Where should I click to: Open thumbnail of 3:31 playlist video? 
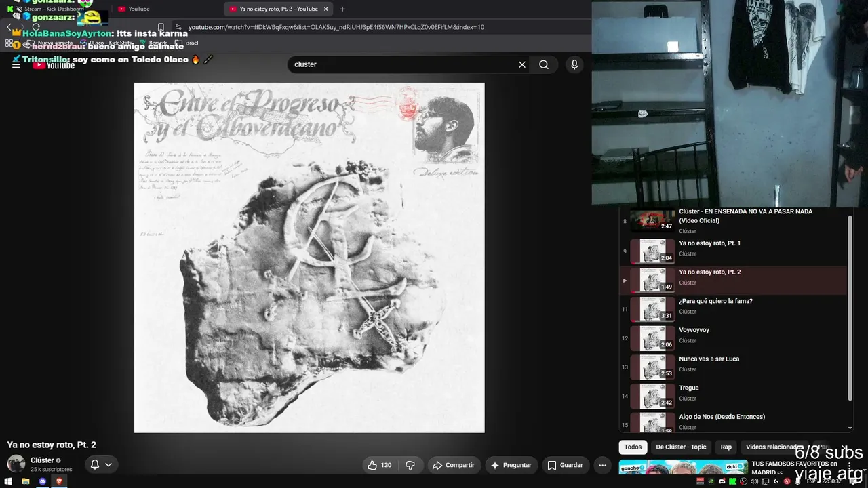[652, 309]
